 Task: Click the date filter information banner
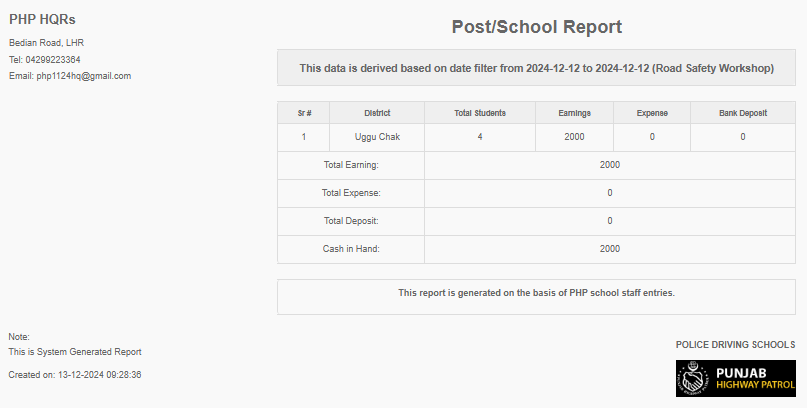point(537,69)
